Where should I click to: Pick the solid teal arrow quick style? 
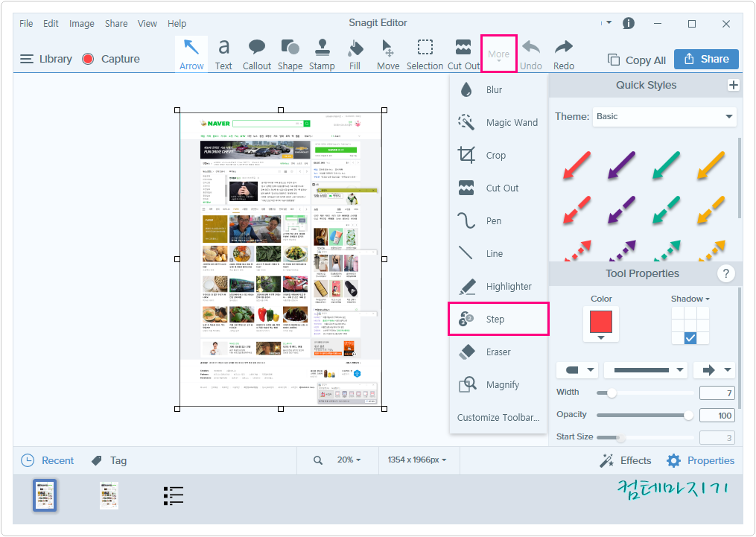point(666,166)
